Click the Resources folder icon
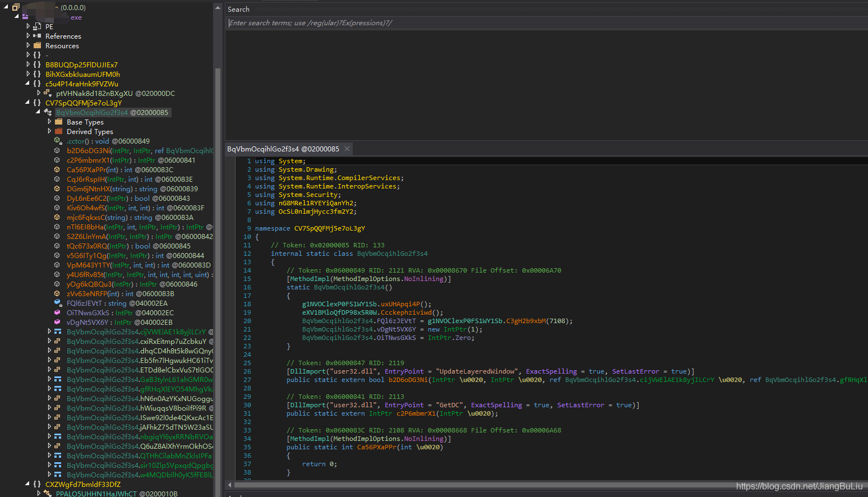Screen dimensions: 868x497 click(x=37, y=45)
